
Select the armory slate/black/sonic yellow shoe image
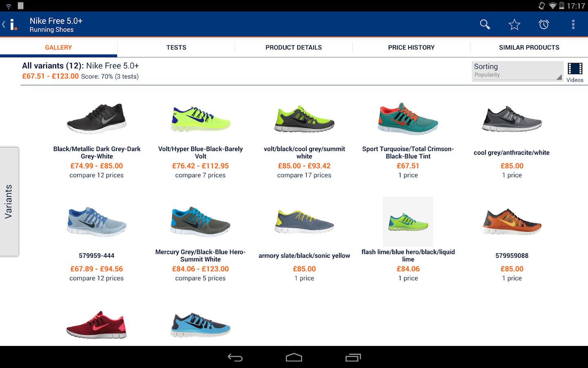pyautogui.click(x=304, y=222)
